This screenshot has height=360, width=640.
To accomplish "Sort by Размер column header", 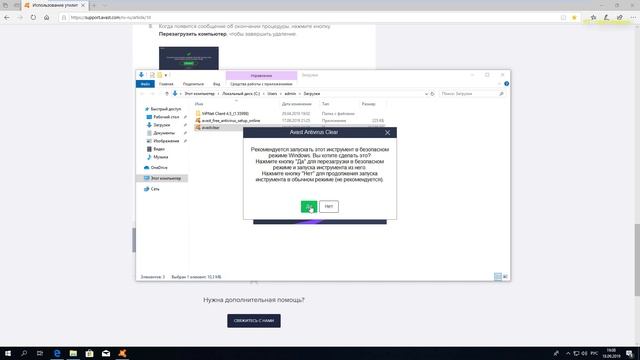I will pyautogui.click(x=368, y=104).
